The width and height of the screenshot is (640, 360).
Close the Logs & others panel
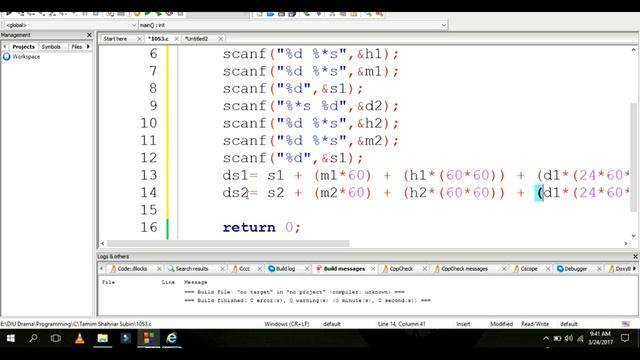(635, 256)
